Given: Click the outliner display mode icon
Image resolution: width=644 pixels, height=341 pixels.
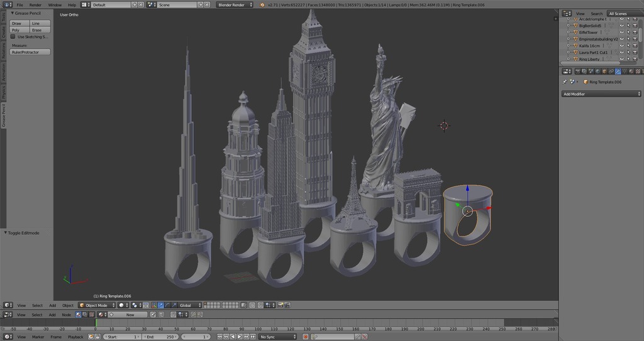Looking at the screenshot, I should click(x=567, y=14).
